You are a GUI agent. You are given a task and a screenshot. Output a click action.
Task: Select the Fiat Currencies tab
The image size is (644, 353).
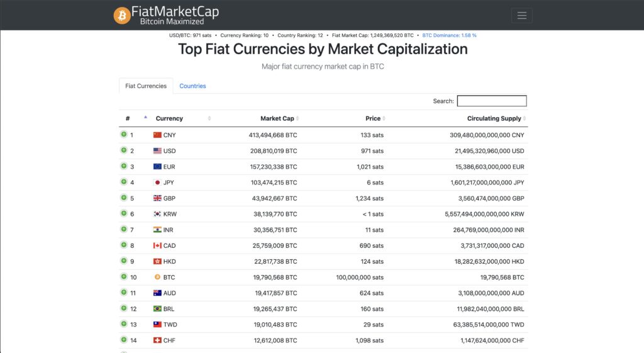(x=146, y=86)
